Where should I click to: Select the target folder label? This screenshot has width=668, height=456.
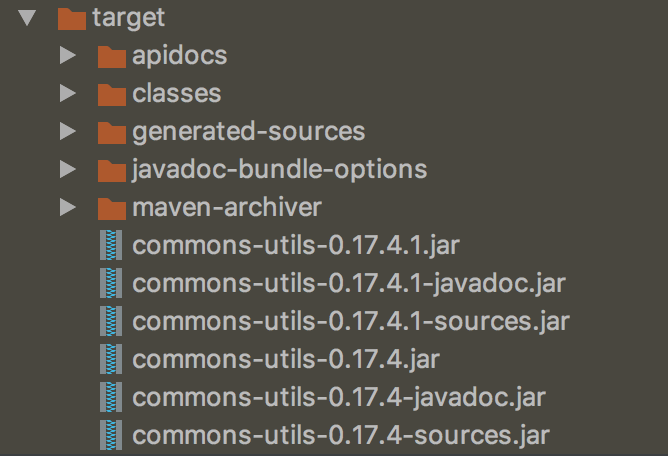click(129, 18)
